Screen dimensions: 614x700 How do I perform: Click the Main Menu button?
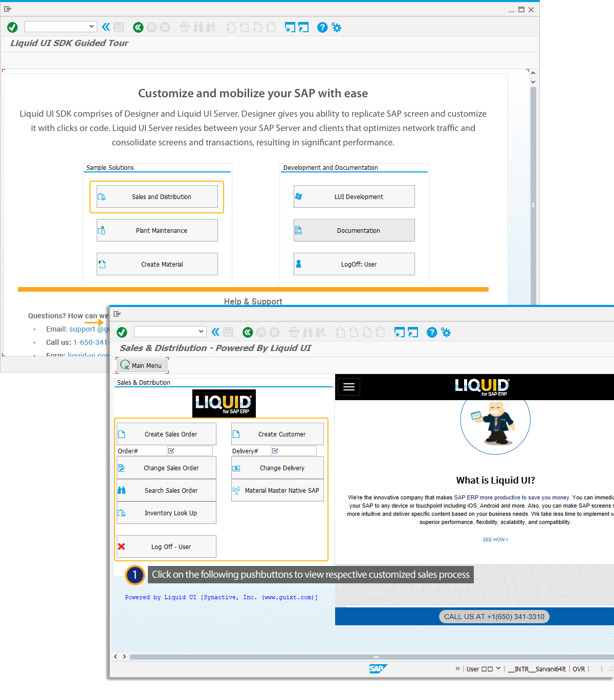coord(142,365)
